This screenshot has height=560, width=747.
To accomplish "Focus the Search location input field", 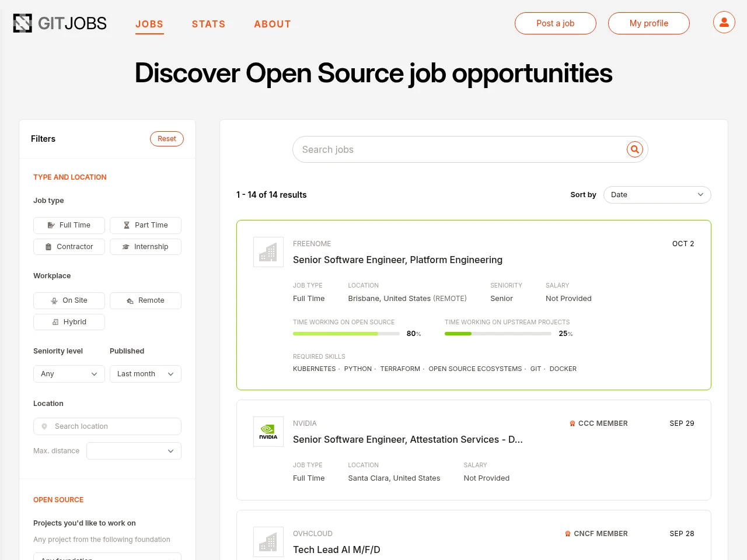I will 107,426.
